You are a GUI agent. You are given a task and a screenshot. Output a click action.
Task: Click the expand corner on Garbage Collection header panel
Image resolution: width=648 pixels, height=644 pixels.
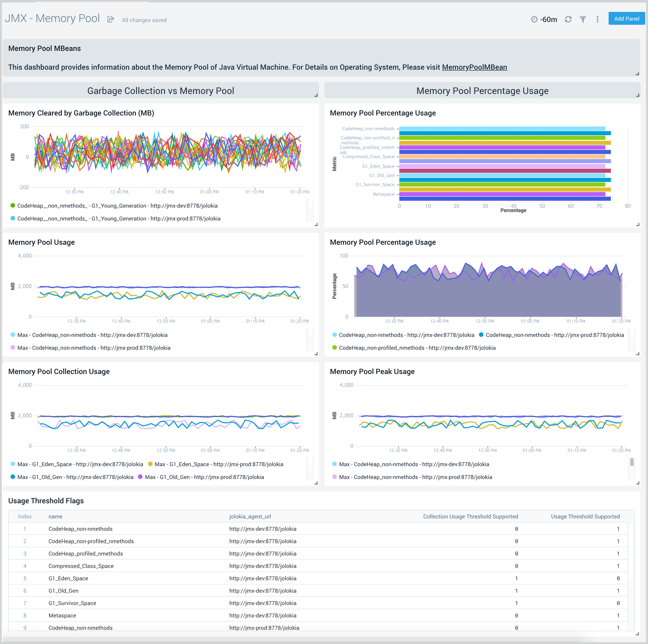click(x=316, y=95)
